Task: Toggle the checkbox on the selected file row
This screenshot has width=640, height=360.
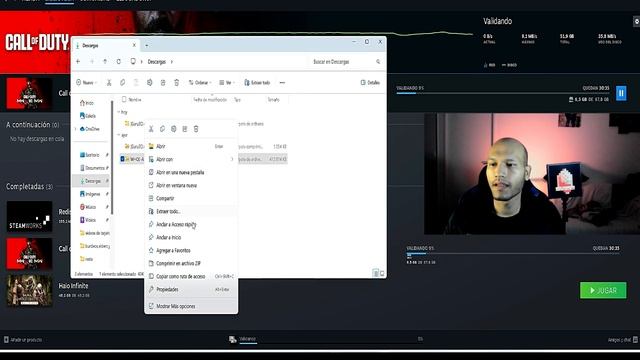Action: pyautogui.click(x=122, y=159)
